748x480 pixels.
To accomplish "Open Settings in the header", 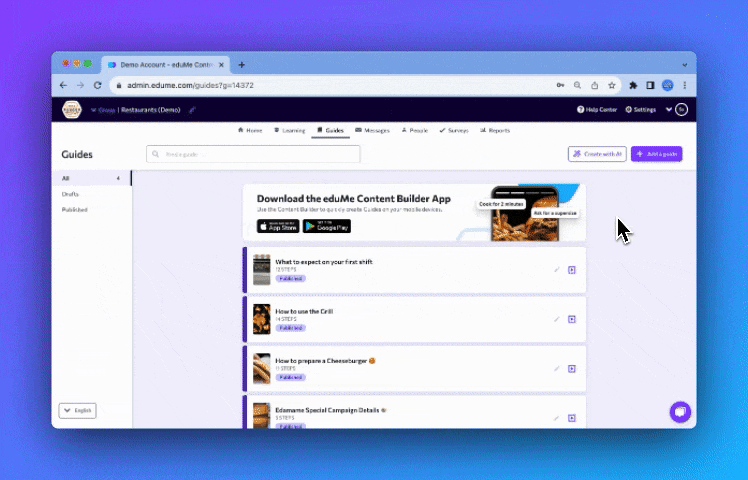I will [641, 110].
